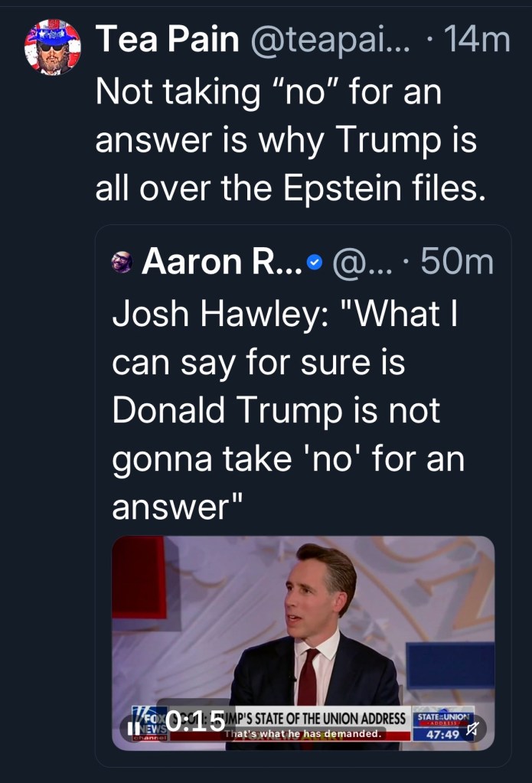Open Aaron R's small profile avatar
This screenshot has height=783, width=532.
point(122,263)
